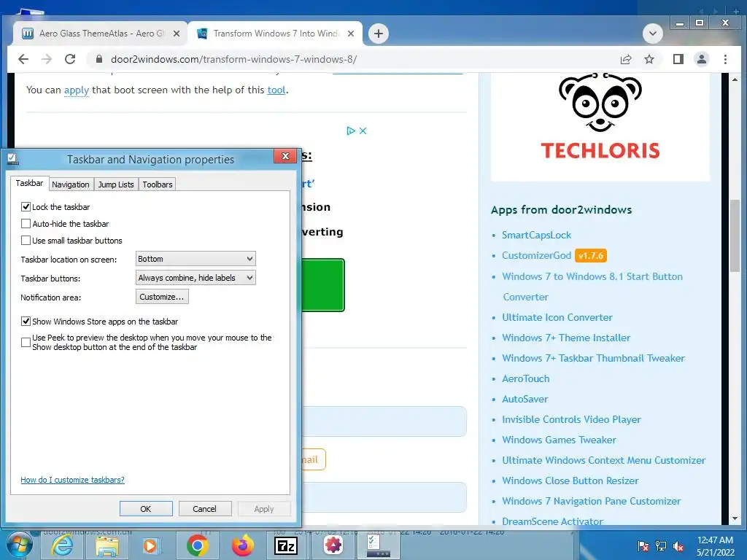747x560 pixels.
Task: Open the CustomizerGod sidebar link
Action: pyautogui.click(x=536, y=256)
